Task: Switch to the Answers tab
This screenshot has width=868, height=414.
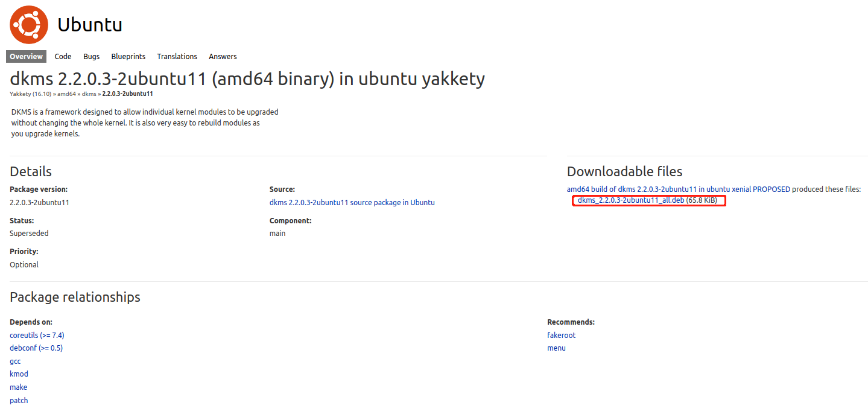Action: [223, 56]
